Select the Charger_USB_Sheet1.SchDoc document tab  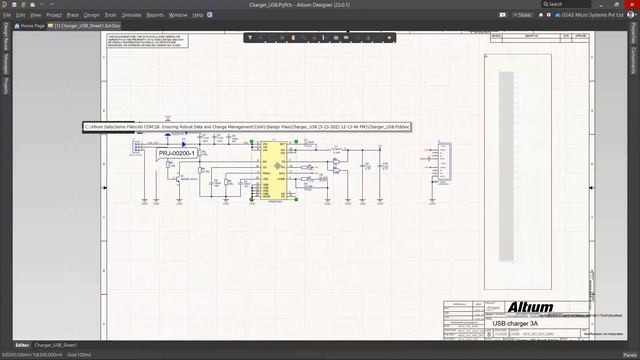(84, 26)
